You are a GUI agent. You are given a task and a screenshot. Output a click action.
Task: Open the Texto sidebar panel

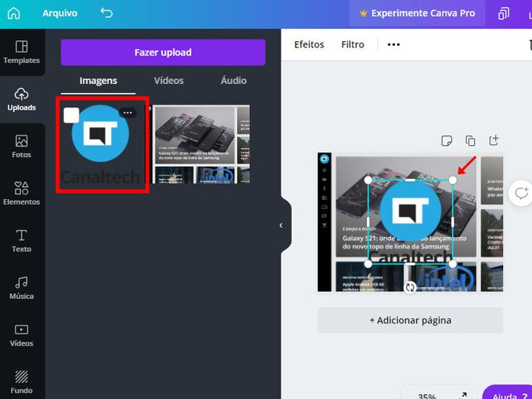click(22, 241)
